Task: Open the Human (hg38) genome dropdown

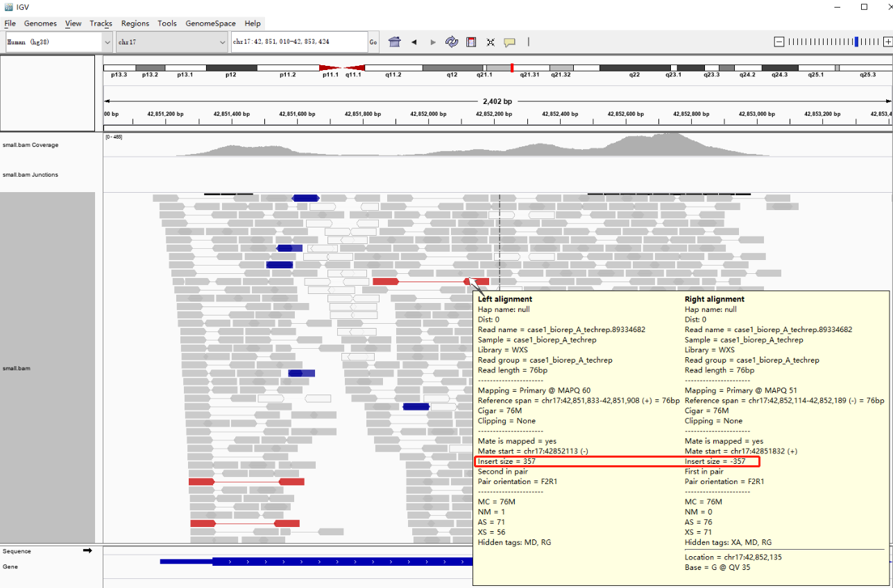Action: [x=59, y=42]
